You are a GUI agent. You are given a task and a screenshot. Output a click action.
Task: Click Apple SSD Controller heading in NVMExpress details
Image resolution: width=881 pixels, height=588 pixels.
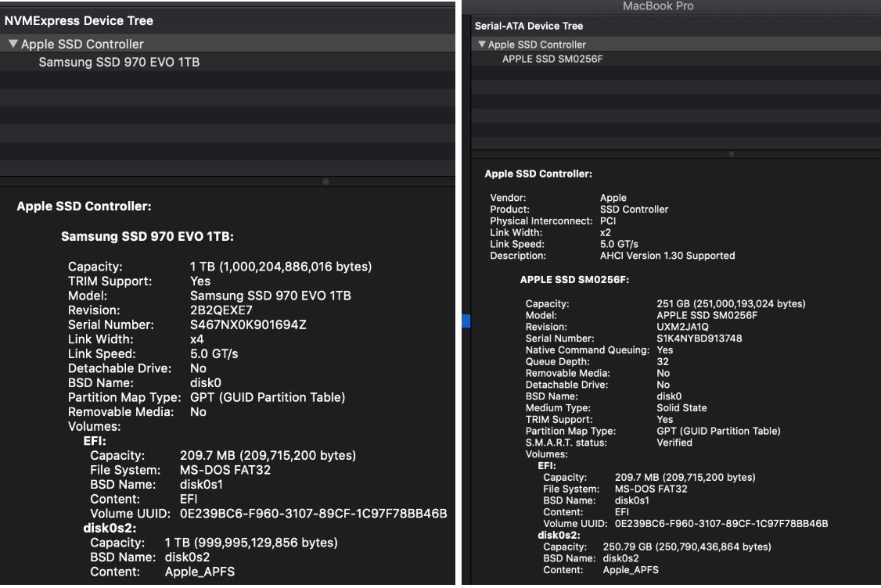click(84, 206)
